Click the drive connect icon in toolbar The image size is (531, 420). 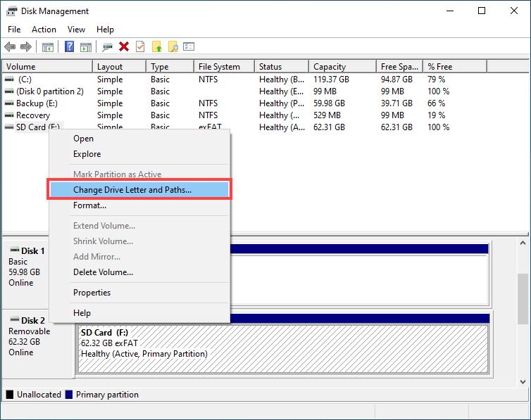pyautogui.click(x=107, y=47)
